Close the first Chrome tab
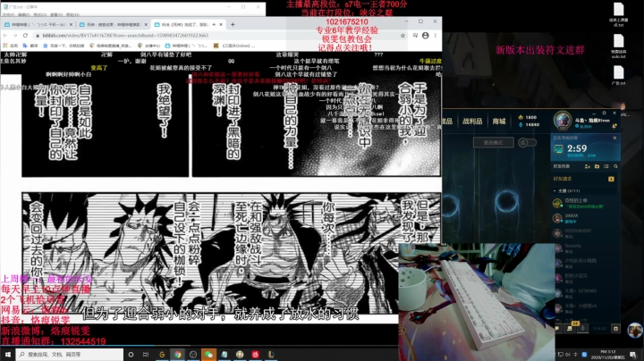The width and height of the screenshot is (644, 361). [71, 25]
